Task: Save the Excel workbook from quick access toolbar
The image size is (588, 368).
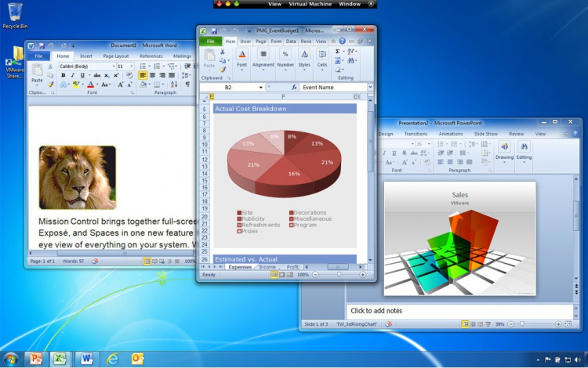Action: coord(214,31)
